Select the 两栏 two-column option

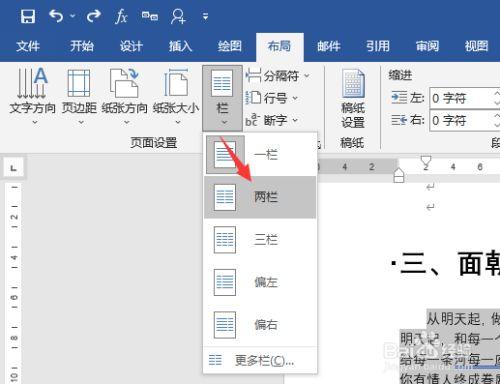point(260,197)
